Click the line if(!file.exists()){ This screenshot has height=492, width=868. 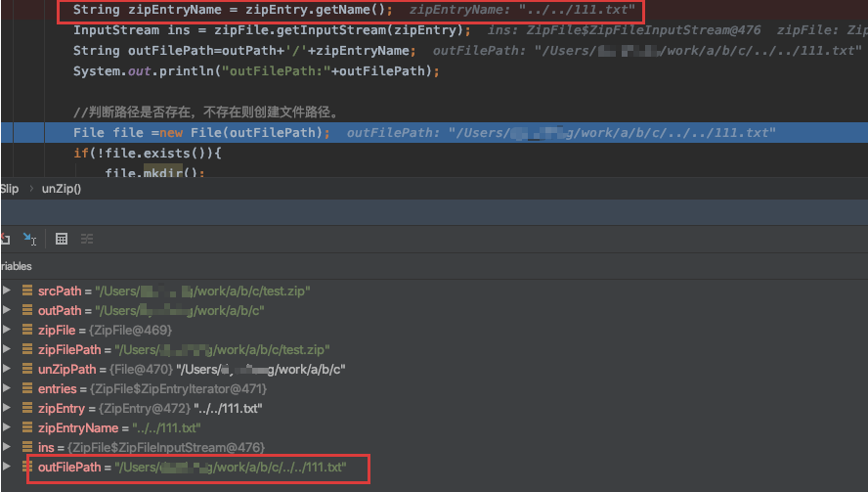coord(148,153)
